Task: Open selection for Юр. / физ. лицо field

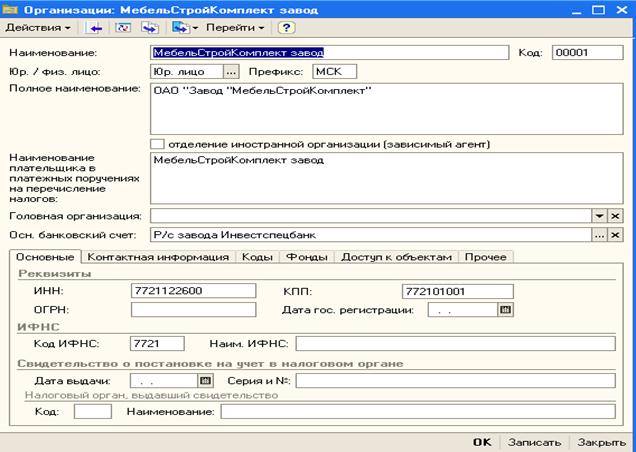Action: [x=231, y=72]
